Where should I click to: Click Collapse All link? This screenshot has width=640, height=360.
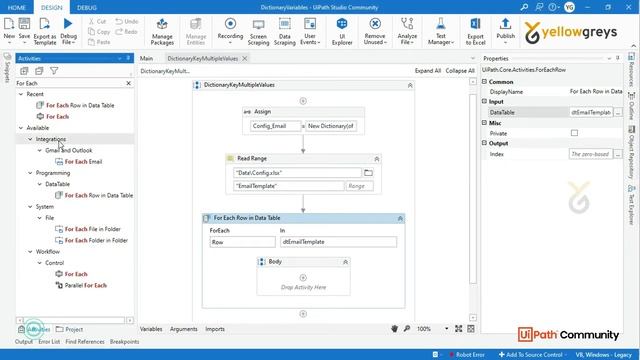(x=460, y=71)
